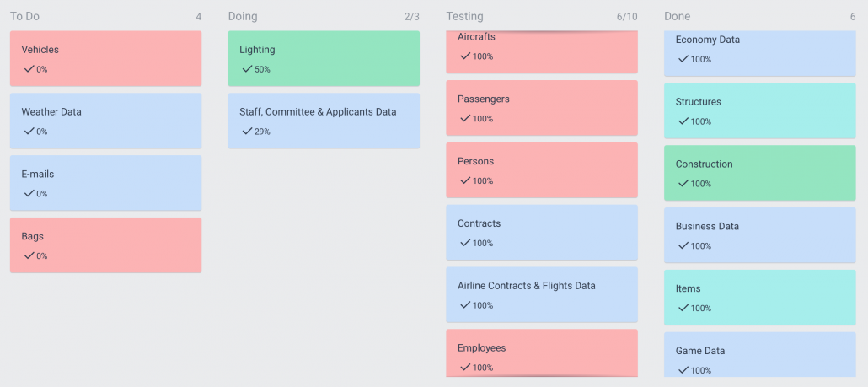
Task: Click the To Do column header
Action: point(24,16)
